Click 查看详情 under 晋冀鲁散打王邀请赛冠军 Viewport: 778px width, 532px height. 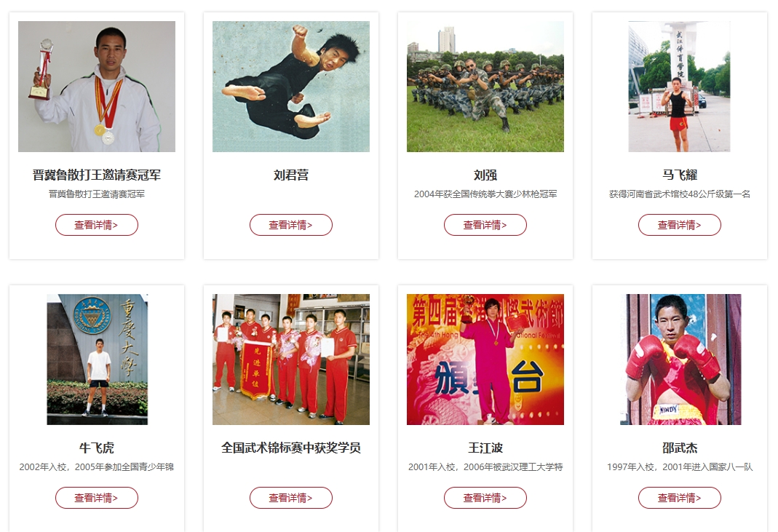[x=97, y=225]
